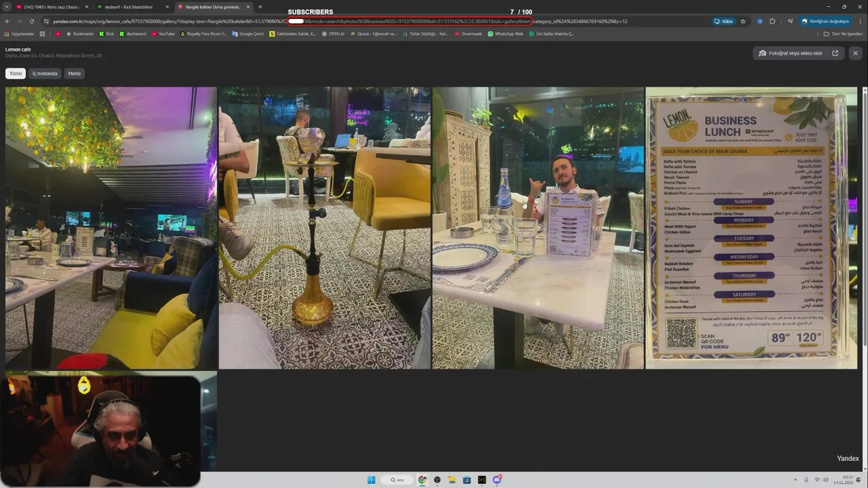
Task: Switch to the 1940's Retro Jazz Classics tab
Action: (52, 7)
